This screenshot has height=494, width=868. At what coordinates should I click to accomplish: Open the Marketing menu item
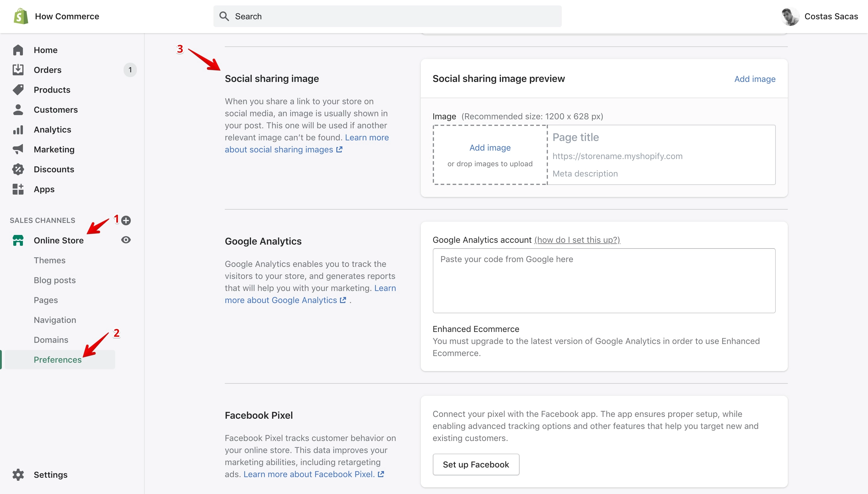54,149
